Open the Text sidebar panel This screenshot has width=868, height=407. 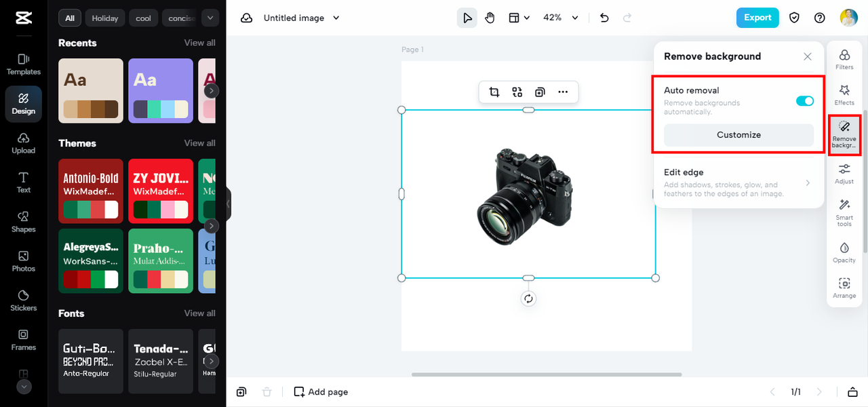click(x=24, y=182)
